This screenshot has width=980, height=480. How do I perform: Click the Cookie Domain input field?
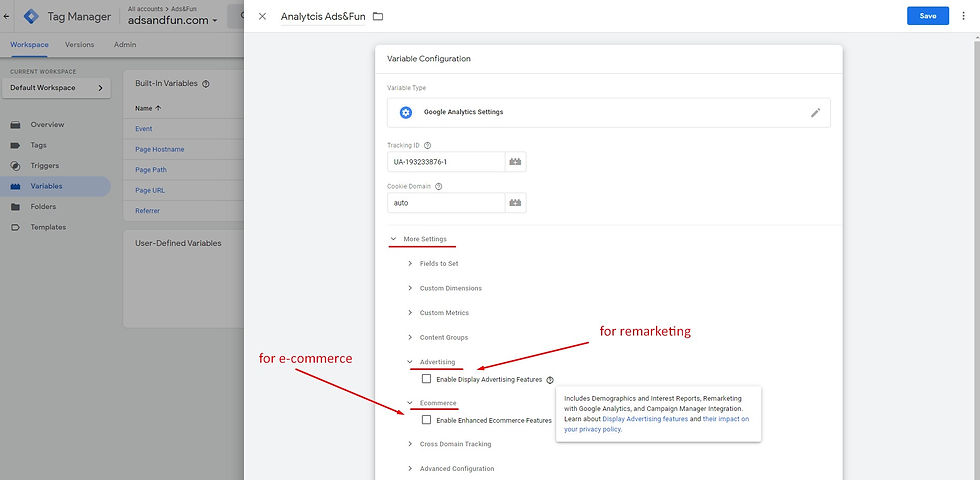pos(446,202)
